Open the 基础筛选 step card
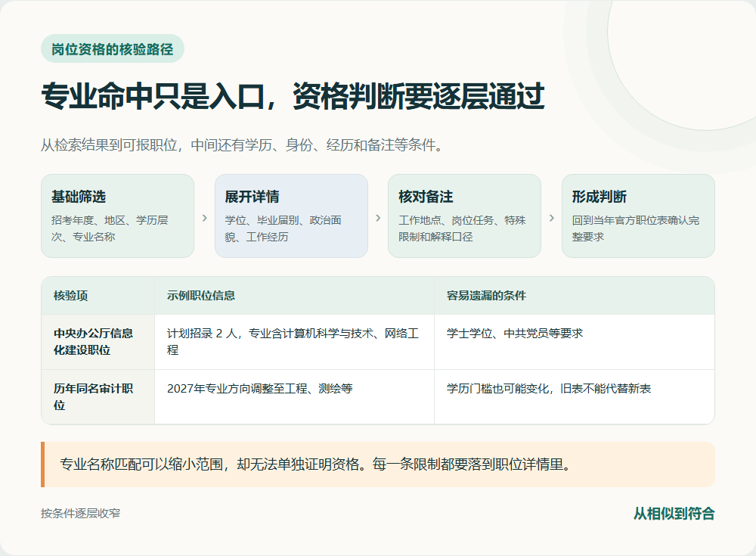 pos(118,216)
